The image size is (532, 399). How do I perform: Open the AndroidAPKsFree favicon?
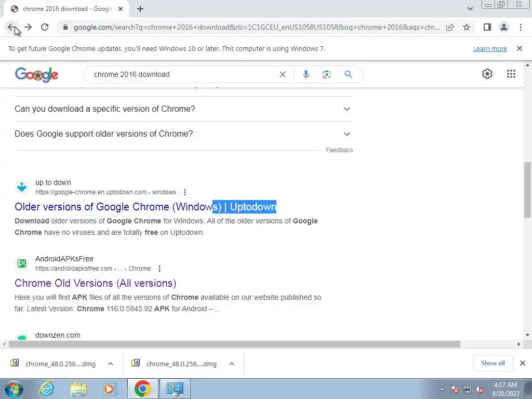click(x=22, y=263)
